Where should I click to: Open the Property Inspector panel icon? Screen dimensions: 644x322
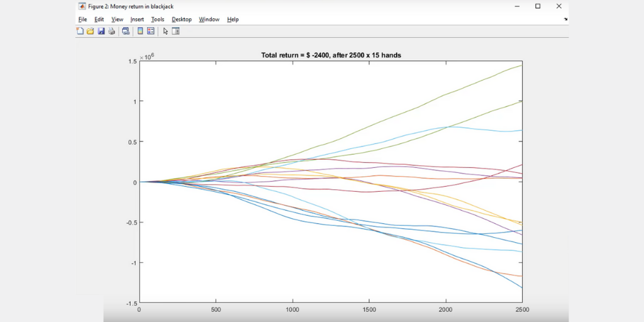pyautogui.click(x=176, y=31)
